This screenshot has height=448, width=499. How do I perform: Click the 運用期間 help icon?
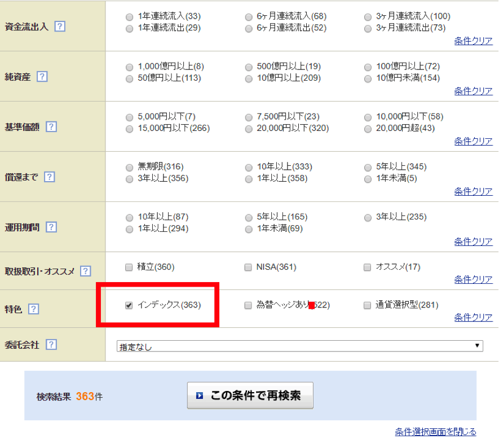[x=51, y=227]
